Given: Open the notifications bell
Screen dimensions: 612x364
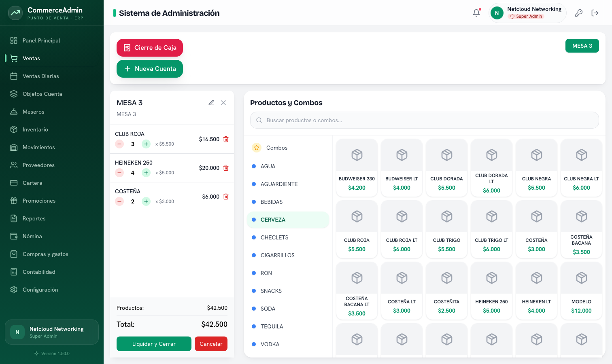Looking at the screenshot, I should tap(476, 13).
